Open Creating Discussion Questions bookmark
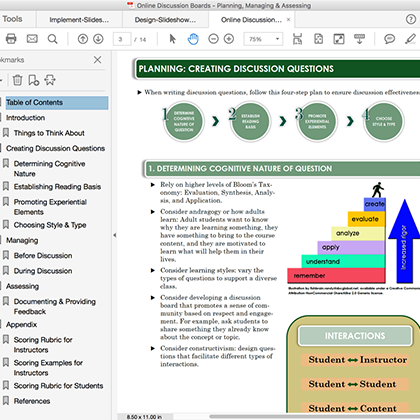This screenshot has height=420, width=420. click(55, 148)
